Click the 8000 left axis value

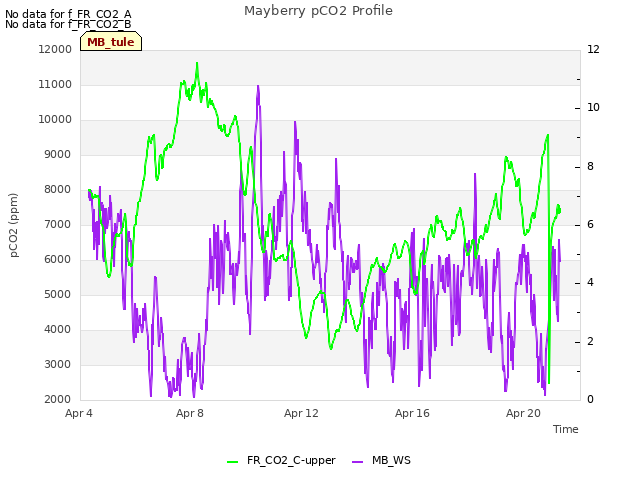click(x=58, y=189)
